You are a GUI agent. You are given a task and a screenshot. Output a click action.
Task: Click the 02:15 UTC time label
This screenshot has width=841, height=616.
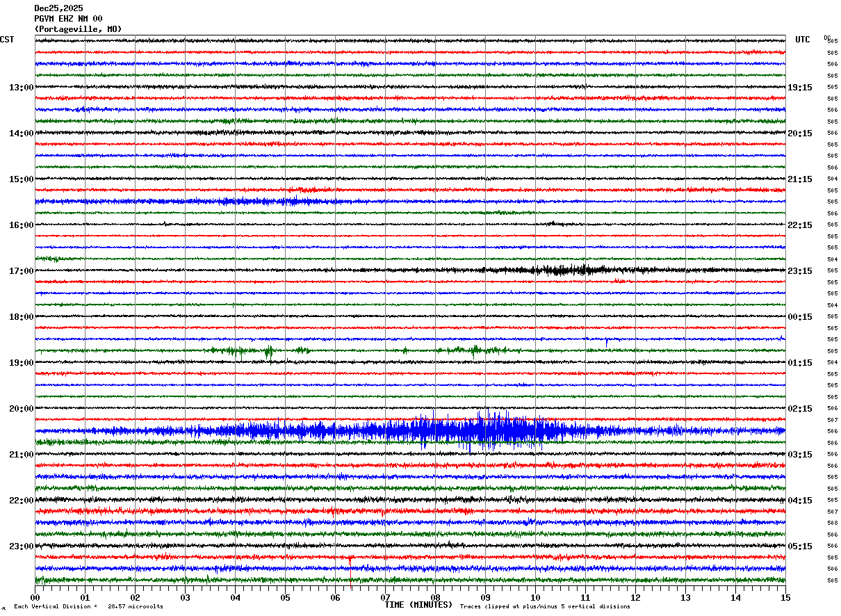[x=800, y=409]
